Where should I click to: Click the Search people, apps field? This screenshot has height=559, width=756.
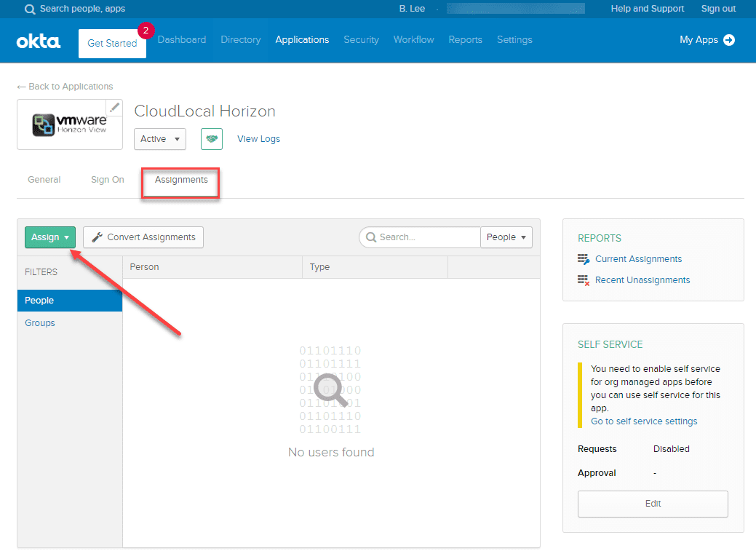pos(82,9)
